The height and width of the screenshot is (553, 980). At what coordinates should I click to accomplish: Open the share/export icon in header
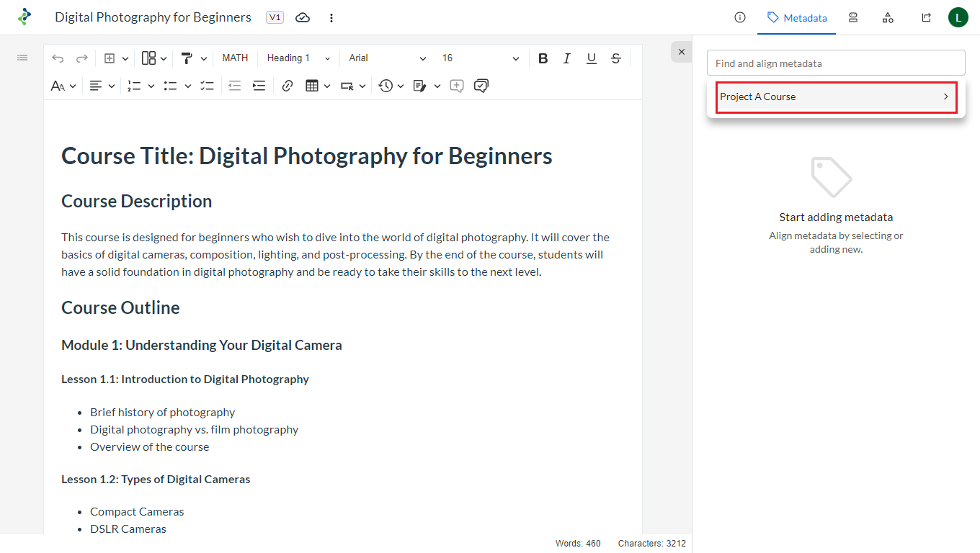tap(926, 17)
